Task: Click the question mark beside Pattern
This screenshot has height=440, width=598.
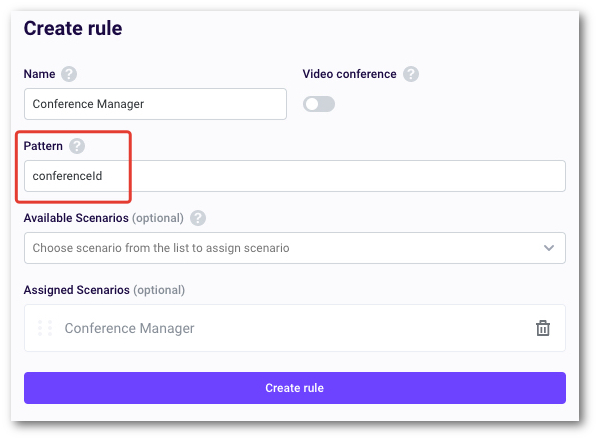Action: click(77, 146)
